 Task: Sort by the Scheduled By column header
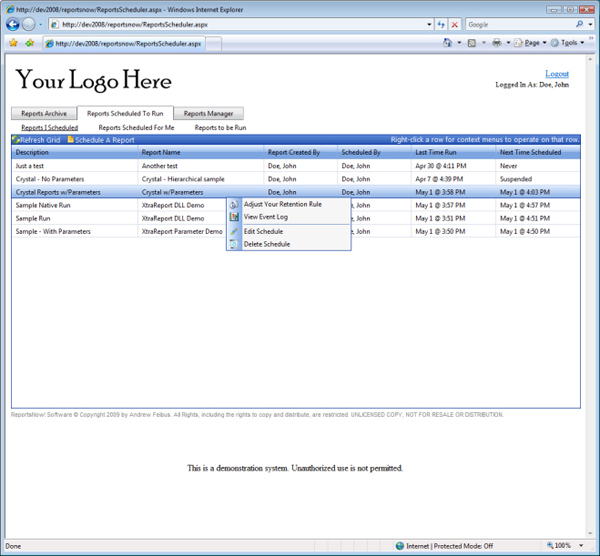tap(374, 152)
